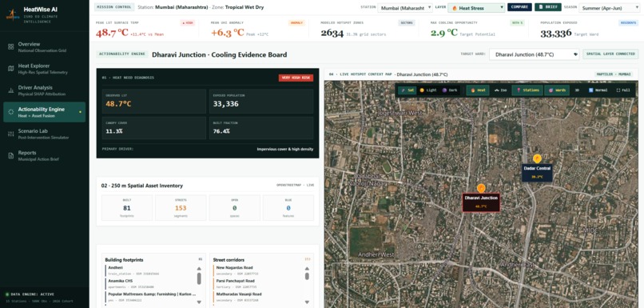644x308 pixels.
Task: Click the Dharavi Junction map pin
Action: pos(481,188)
